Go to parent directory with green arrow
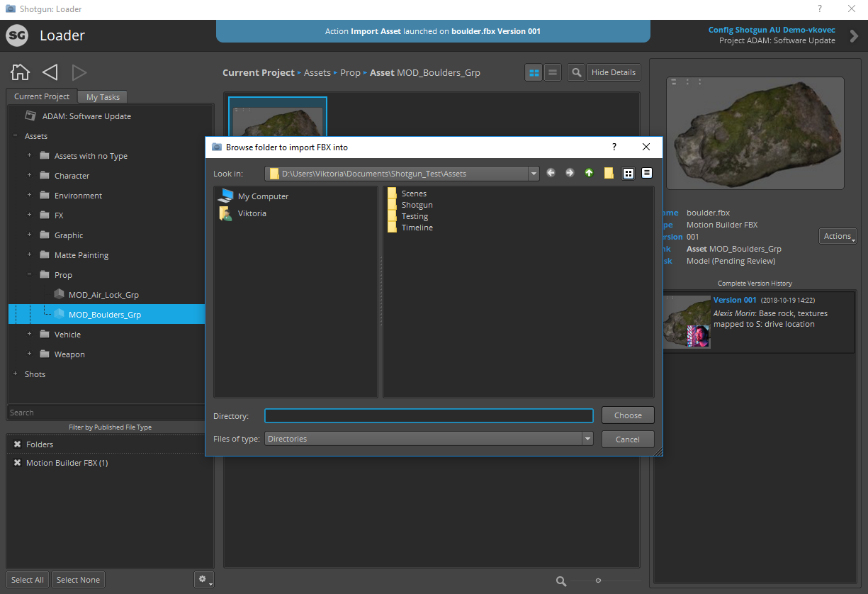 click(x=589, y=173)
